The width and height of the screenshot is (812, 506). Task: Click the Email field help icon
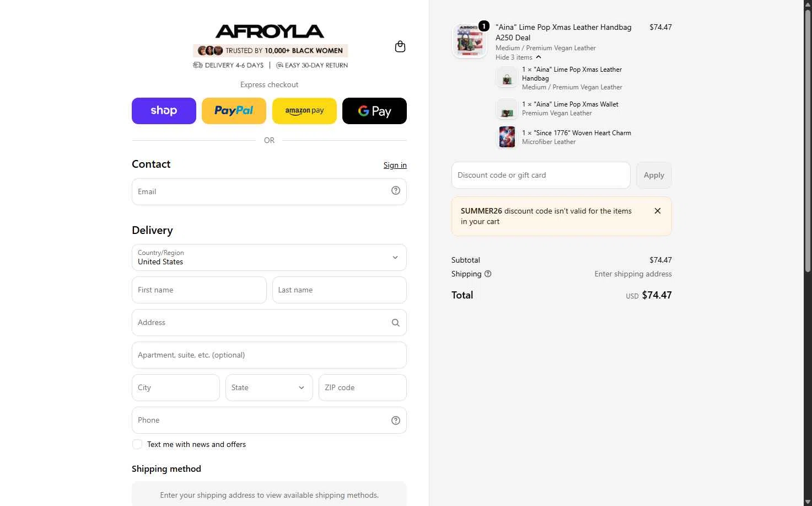pos(396,190)
